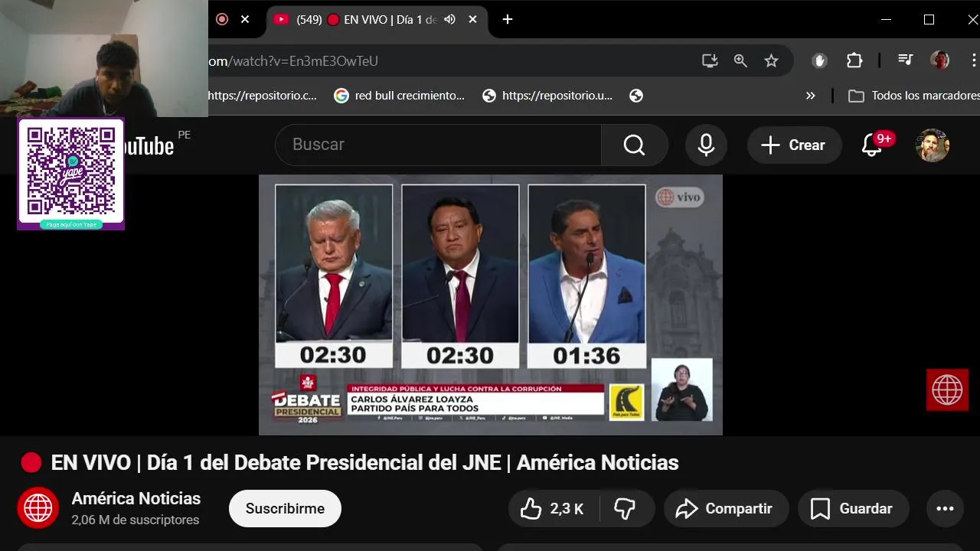The image size is (980, 551).
Task: Click the address bar URL
Action: pyautogui.click(x=294, y=61)
